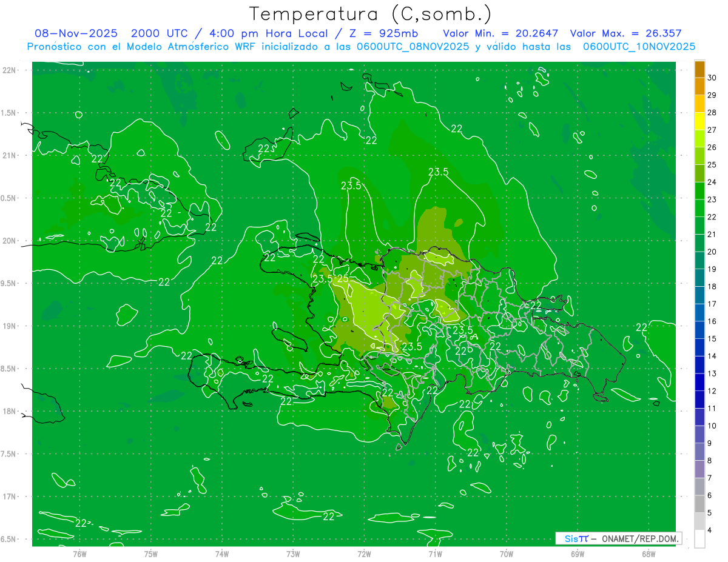Click the blue "Sis" logo text
The image size is (728, 562).
pos(571,538)
